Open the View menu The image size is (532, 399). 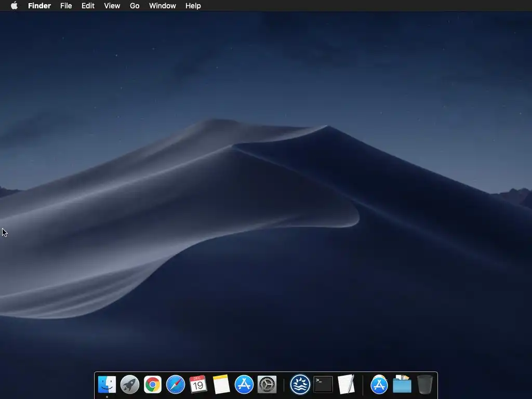click(112, 6)
